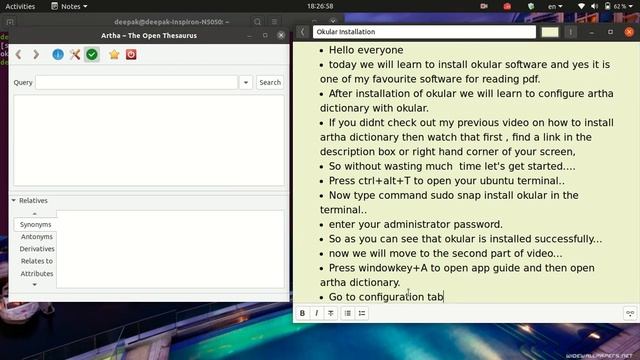Go back to notes list in Notes
Image resolution: width=640 pixels, height=360 pixels.
coord(302,32)
